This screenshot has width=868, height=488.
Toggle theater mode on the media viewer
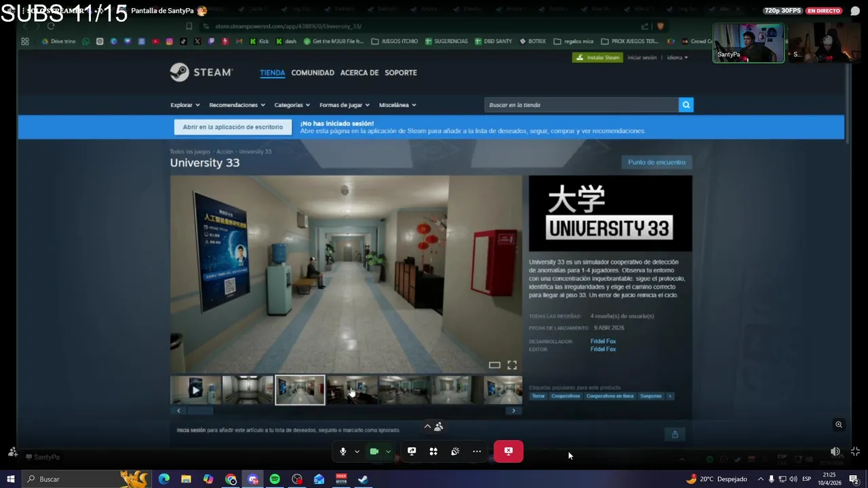494,365
